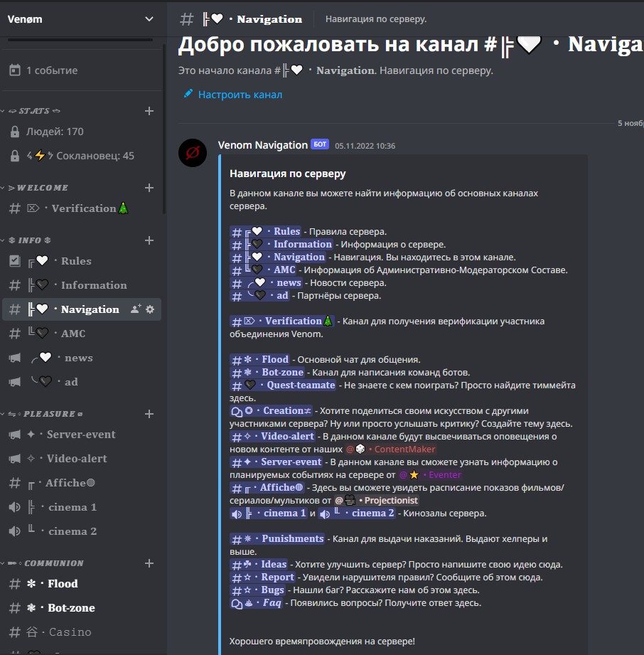The height and width of the screenshot is (655, 644).
Task: Follow the Ideas channel mention
Action: pyautogui.click(x=259, y=565)
